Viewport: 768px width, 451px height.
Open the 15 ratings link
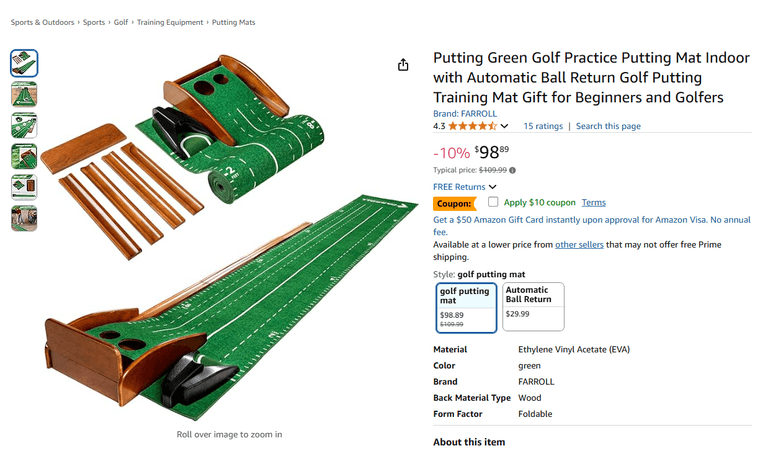pos(543,126)
